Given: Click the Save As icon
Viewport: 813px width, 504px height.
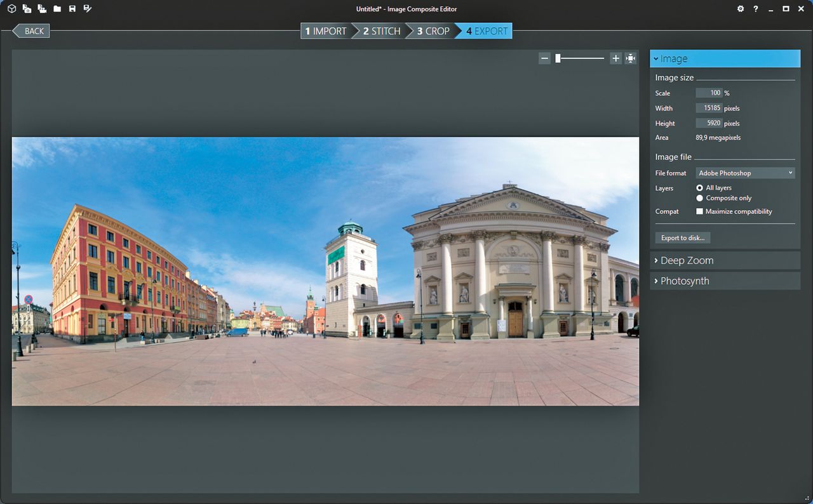Looking at the screenshot, I should tap(88, 9).
